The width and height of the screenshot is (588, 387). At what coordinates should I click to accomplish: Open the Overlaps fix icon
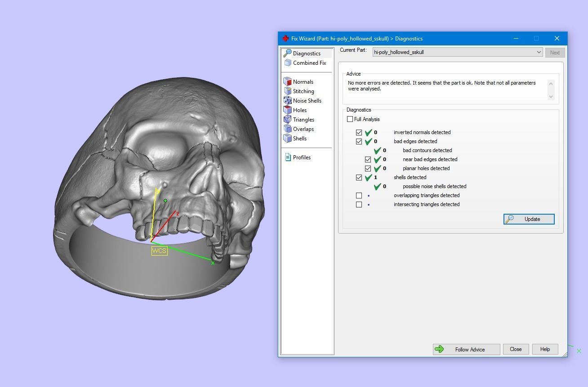pyautogui.click(x=288, y=129)
